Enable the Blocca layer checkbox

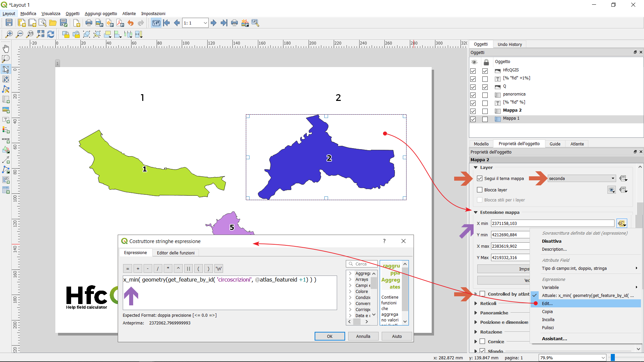(x=480, y=190)
